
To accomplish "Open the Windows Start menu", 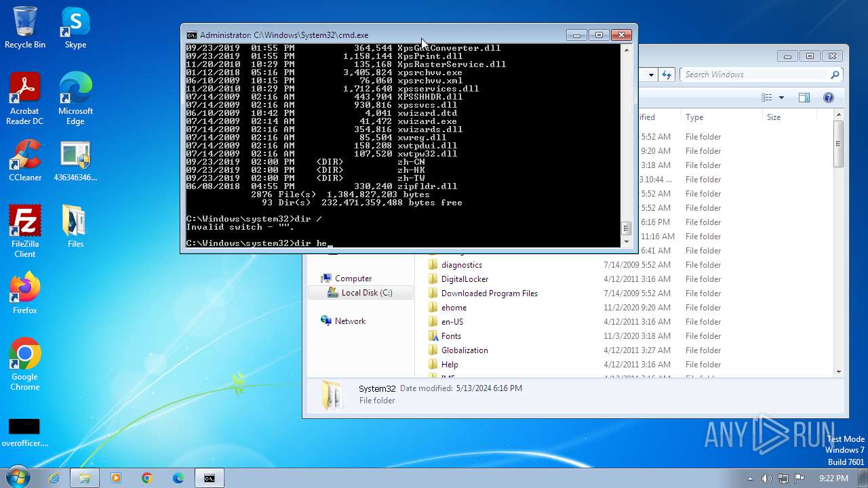I will point(17,478).
